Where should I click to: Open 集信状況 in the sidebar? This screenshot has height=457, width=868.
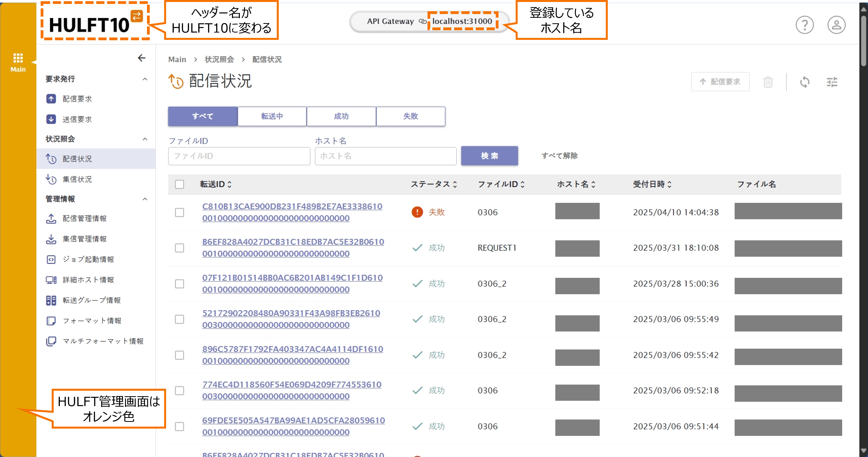[x=77, y=179]
